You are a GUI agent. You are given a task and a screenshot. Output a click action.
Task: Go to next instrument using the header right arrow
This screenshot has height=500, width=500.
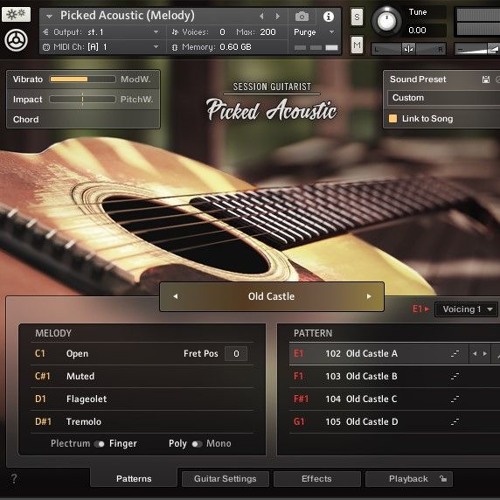277,16
